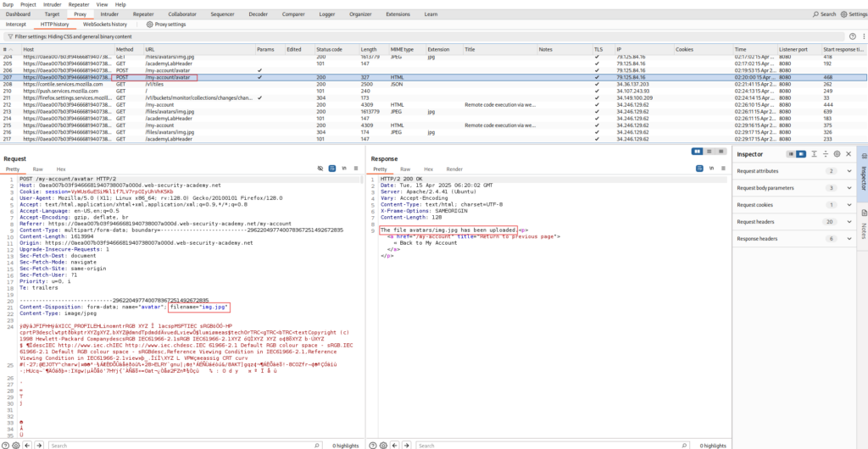Open Response search help icon
868x449 pixels.
(x=373, y=445)
